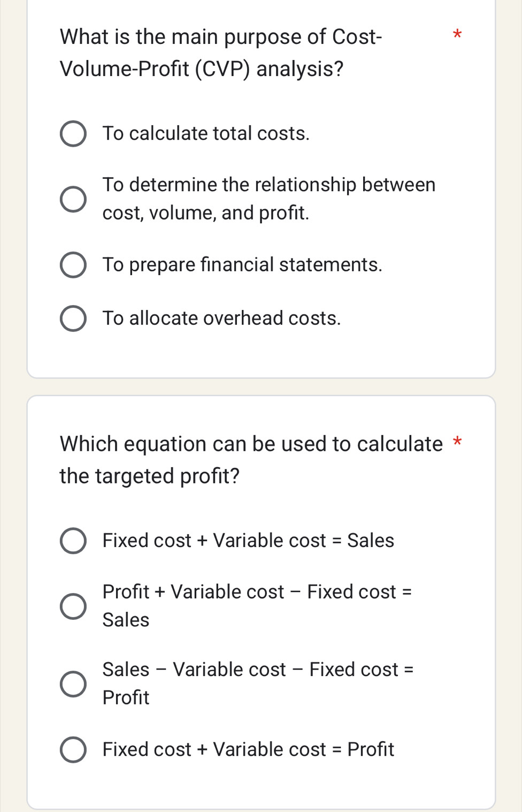Select the 'To calculate total costs.' radio button
The width and height of the screenshot is (522, 812).
(73, 134)
